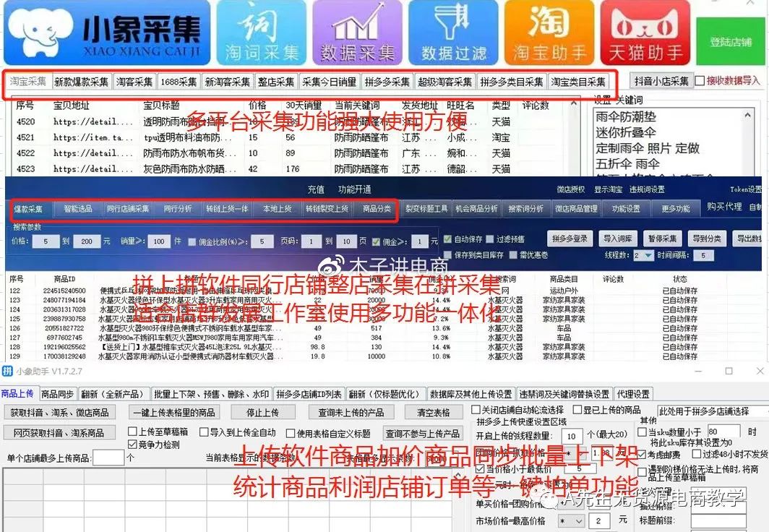This screenshot has width=769, height=532.
Task: Switch to the 拼多多店铺ID列表 tab
Action: (x=309, y=394)
